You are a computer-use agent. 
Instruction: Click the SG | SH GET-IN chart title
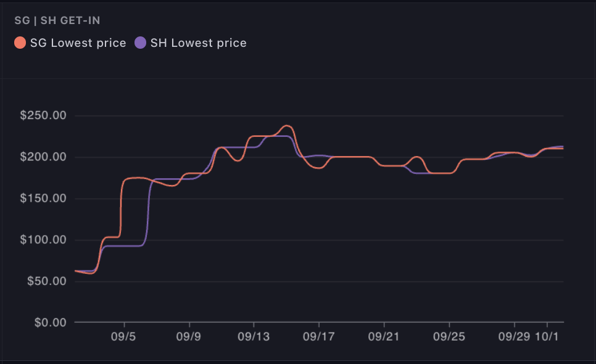(57, 21)
